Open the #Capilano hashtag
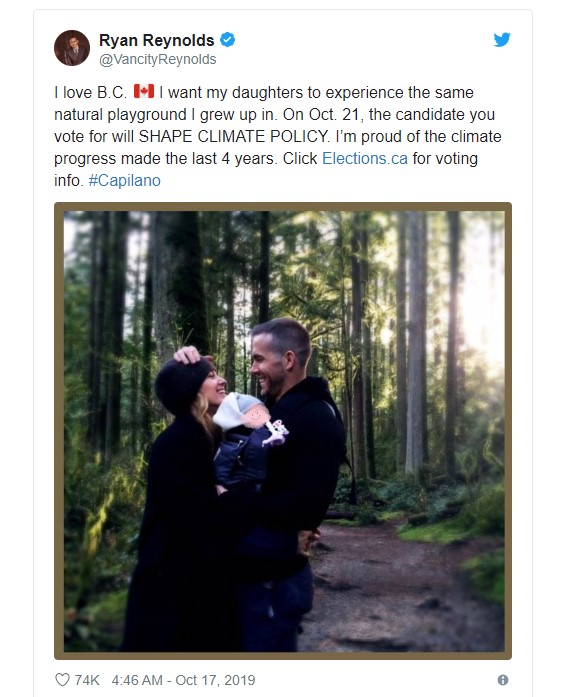The image size is (565, 697). click(124, 180)
